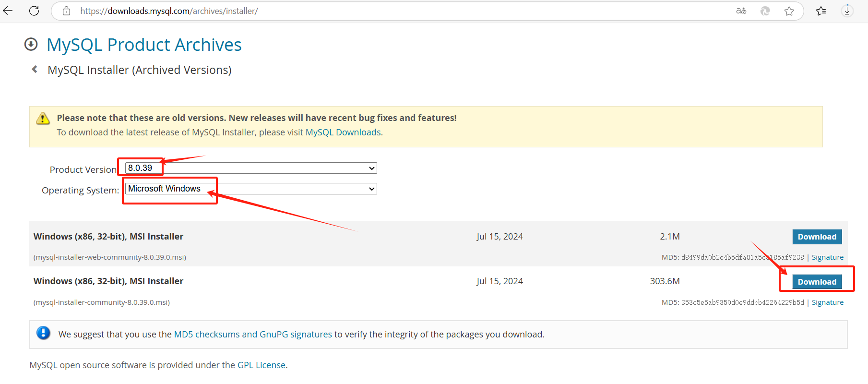
Task: Click the Jul 15, 2024 date in first row
Action: (x=499, y=237)
